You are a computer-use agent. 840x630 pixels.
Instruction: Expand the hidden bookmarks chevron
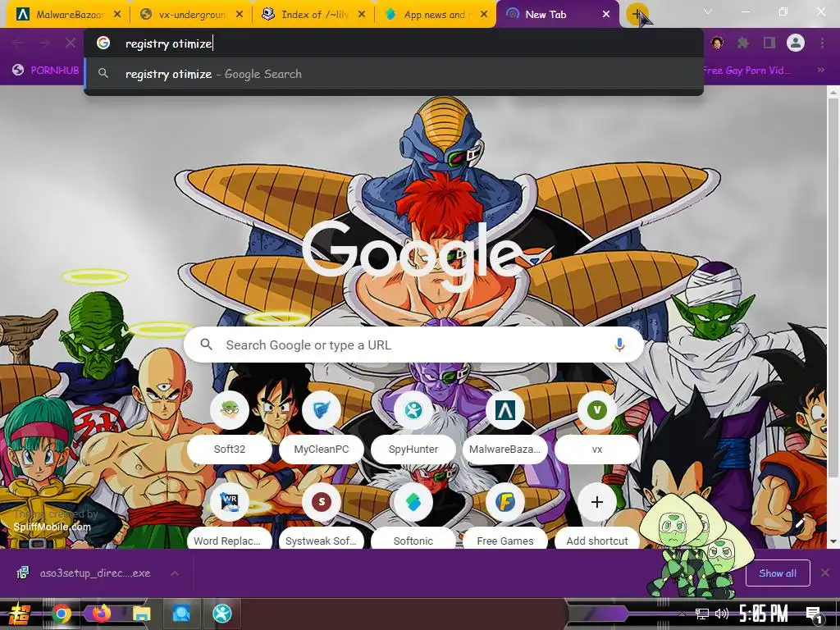(x=820, y=71)
